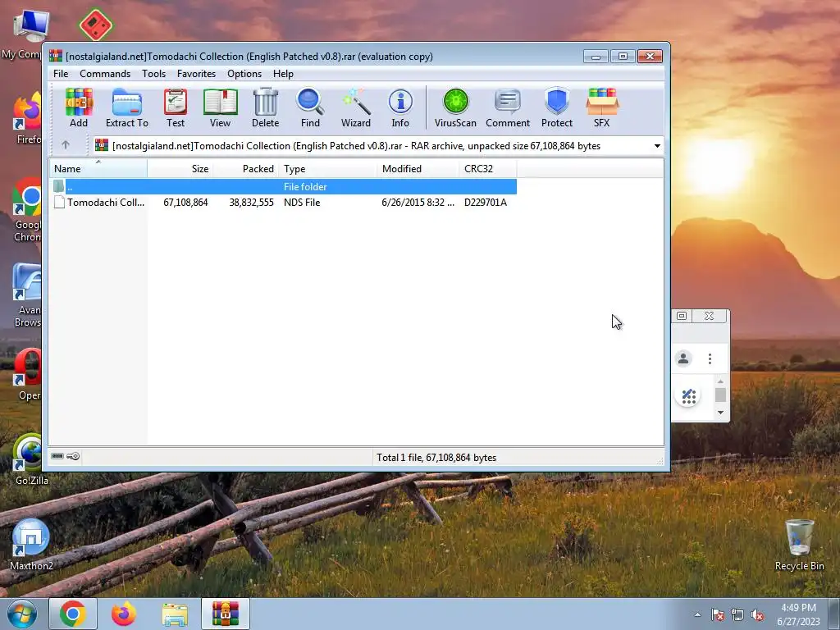Click the SFX toolbar icon
Viewport: 840px width, 630px height.
601,107
